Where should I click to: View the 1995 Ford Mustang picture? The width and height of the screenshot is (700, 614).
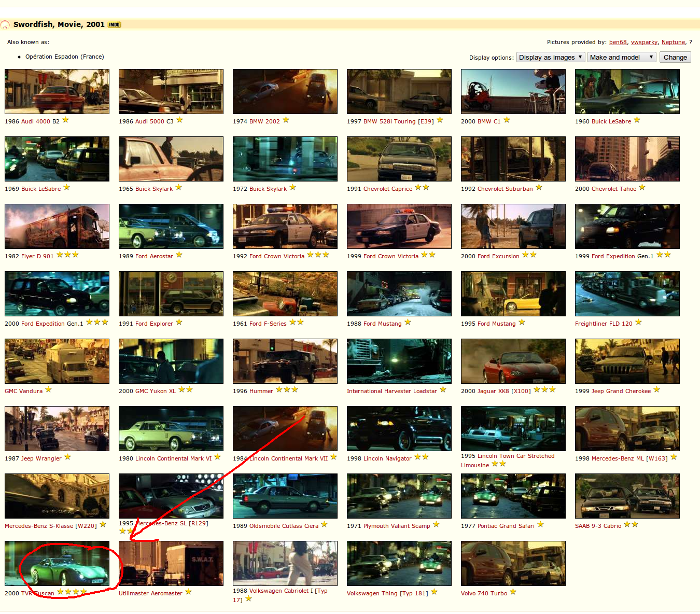pyautogui.click(x=513, y=294)
